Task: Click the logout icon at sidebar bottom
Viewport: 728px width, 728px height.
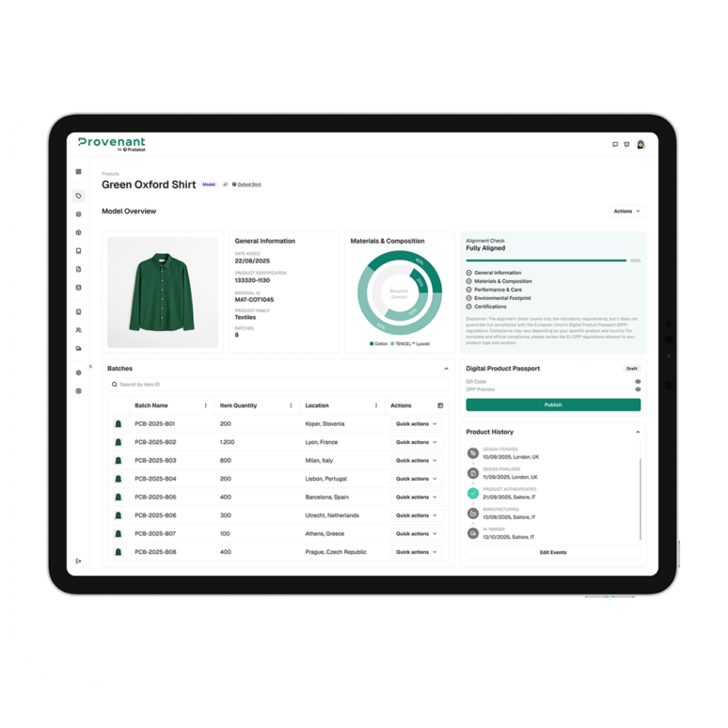Action: [x=79, y=561]
